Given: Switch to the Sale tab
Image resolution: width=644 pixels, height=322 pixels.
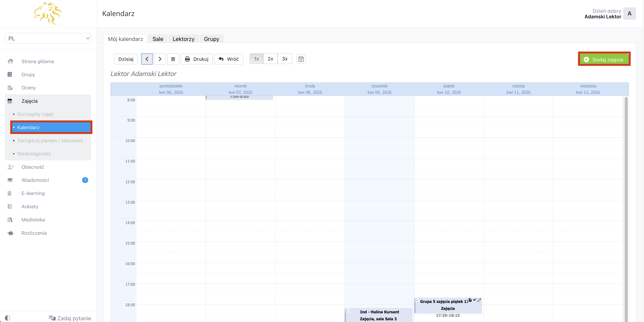Looking at the screenshot, I should click(158, 39).
